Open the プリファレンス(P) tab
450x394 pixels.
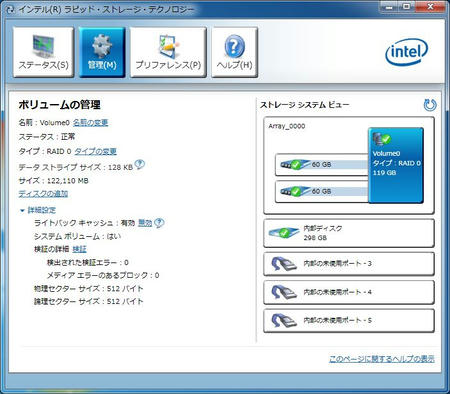168,52
